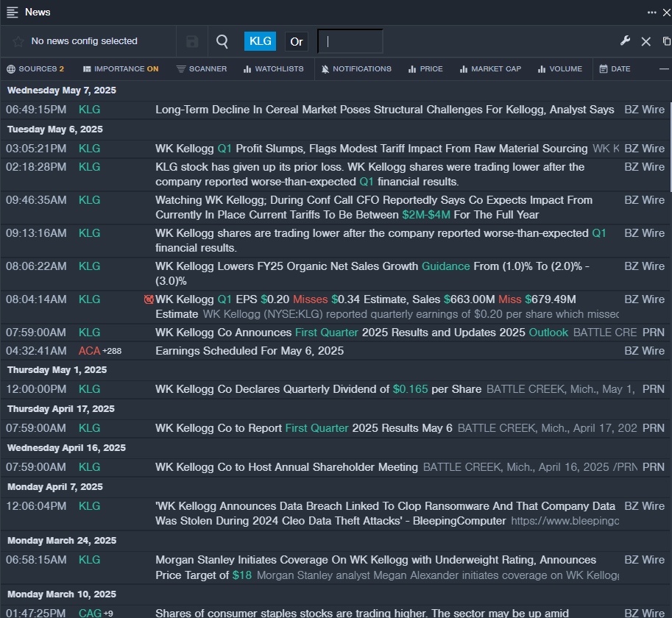Click the Outlook keyword highlight
The height and width of the screenshot is (618, 672).
click(548, 333)
